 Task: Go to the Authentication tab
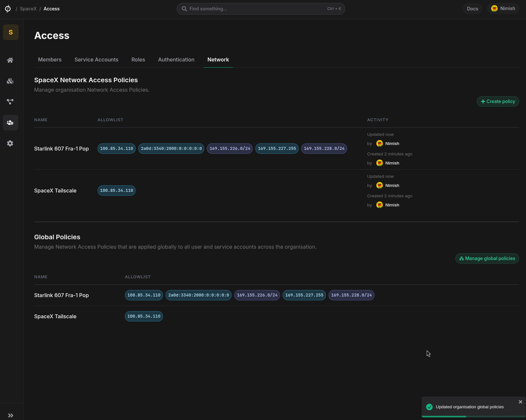176,59
